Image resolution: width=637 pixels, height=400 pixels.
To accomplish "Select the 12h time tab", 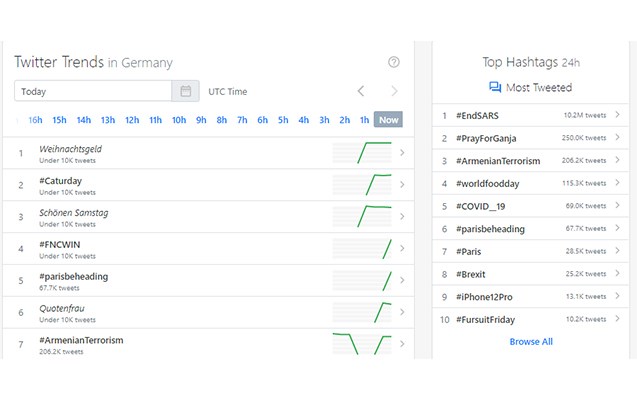I will click(132, 120).
